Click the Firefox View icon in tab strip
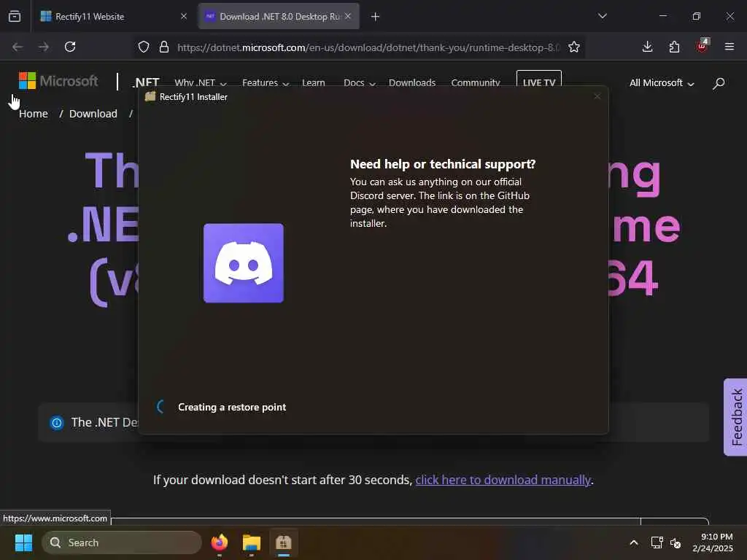 15,16
